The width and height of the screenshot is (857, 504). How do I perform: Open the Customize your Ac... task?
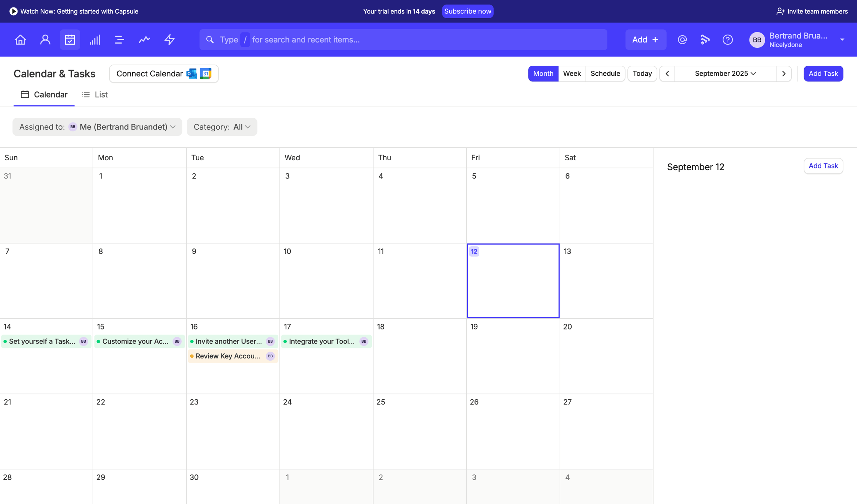pyautogui.click(x=140, y=341)
